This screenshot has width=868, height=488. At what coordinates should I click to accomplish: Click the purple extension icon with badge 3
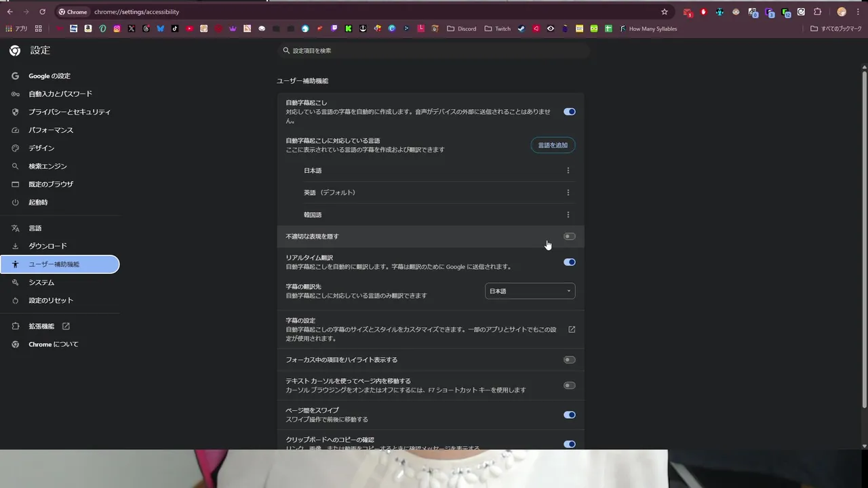click(x=769, y=12)
